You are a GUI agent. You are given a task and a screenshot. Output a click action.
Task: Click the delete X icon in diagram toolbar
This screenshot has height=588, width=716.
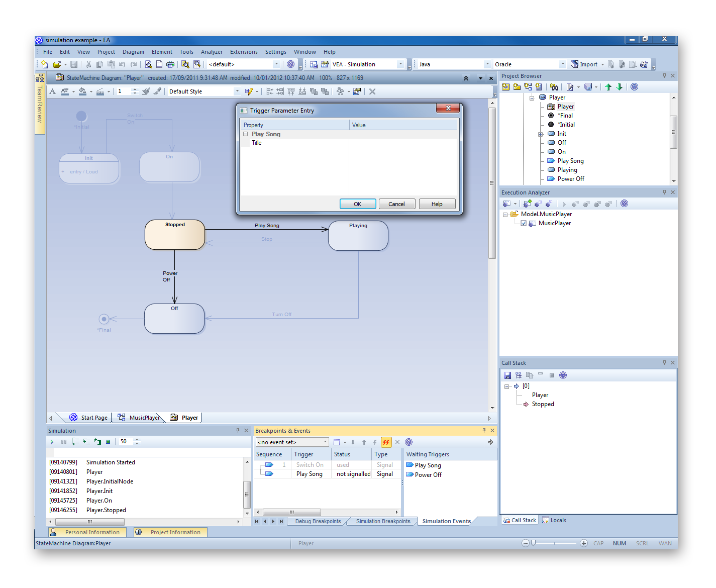click(x=372, y=91)
